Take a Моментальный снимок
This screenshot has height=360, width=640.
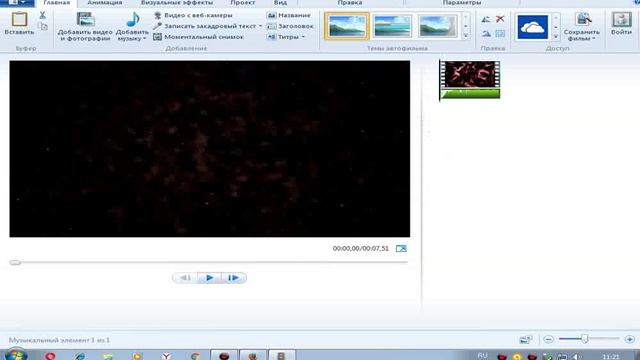[198, 37]
